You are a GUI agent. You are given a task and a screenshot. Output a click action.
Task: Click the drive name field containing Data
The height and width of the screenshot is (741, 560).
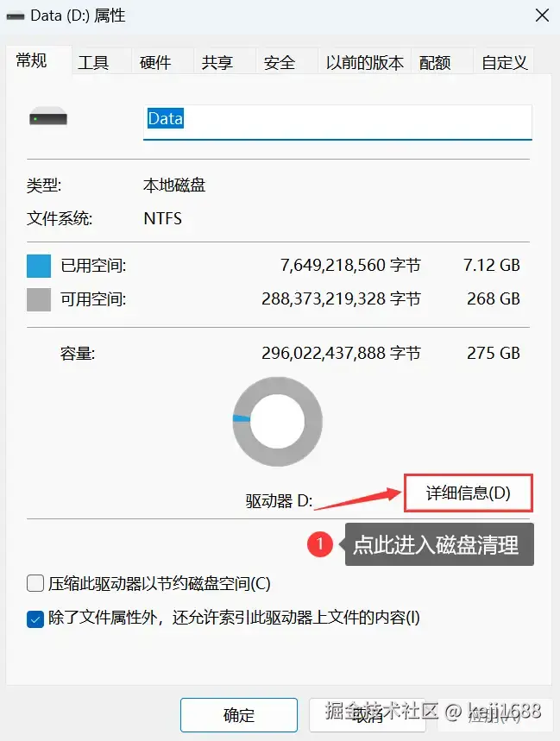[337, 122]
